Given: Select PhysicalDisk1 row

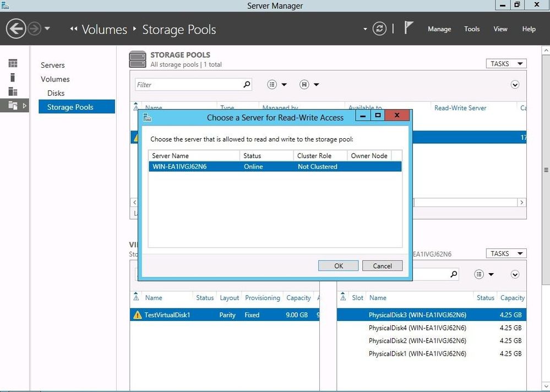Looking at the screenshot, I should [432, 353].
